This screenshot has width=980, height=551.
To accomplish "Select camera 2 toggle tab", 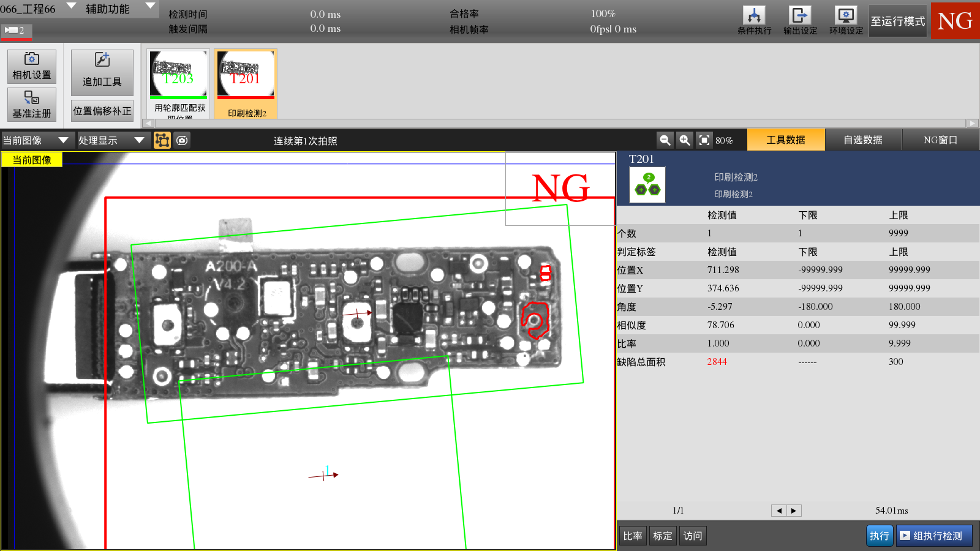I will (16, 31).
